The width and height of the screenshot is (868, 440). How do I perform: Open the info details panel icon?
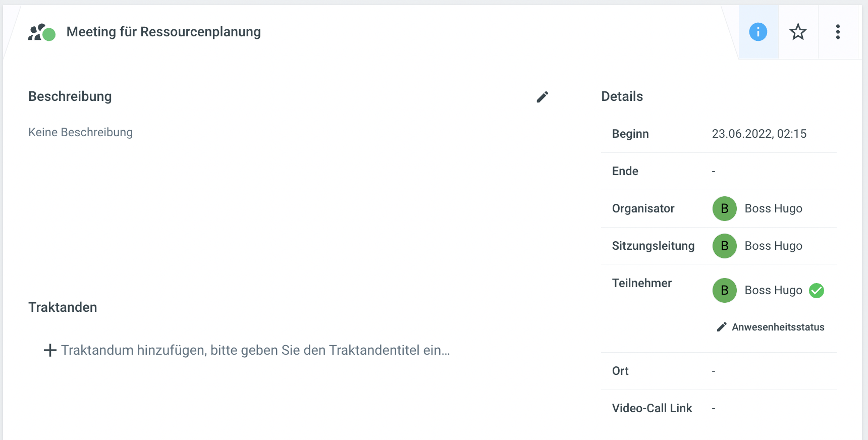click(758, 32)
